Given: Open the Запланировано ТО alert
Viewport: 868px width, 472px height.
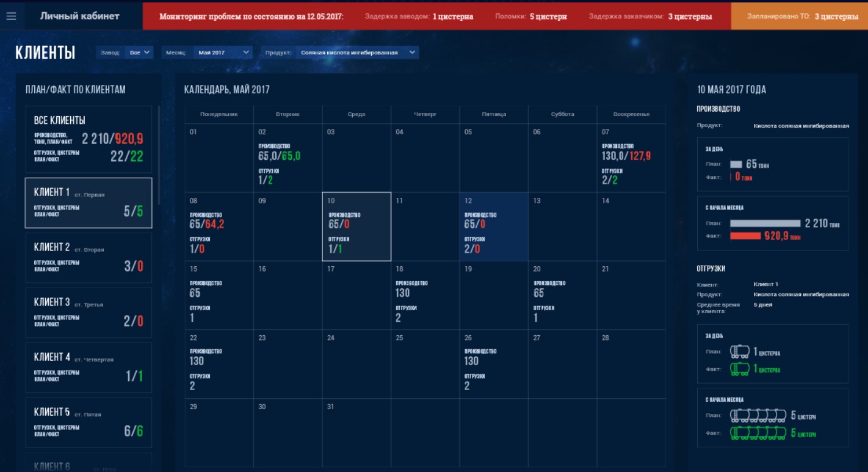Looking at the screenshot, I should [800, 16].
